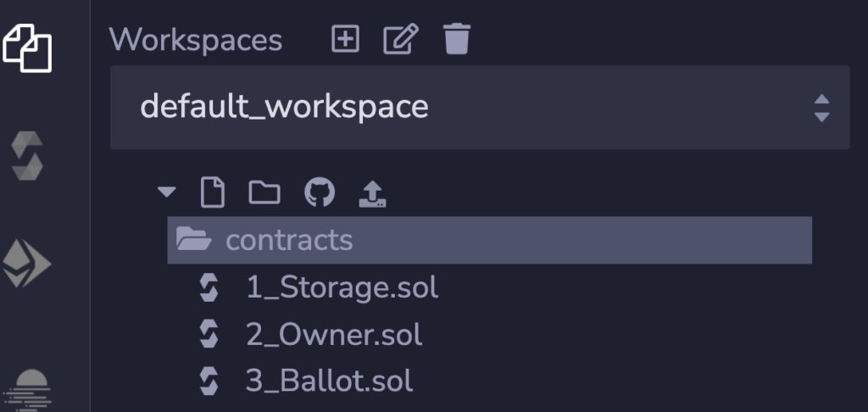Viewport: 868px width, 412px height.
Task: Collapse the workspace file tree triangle
Action: [167, 192]
